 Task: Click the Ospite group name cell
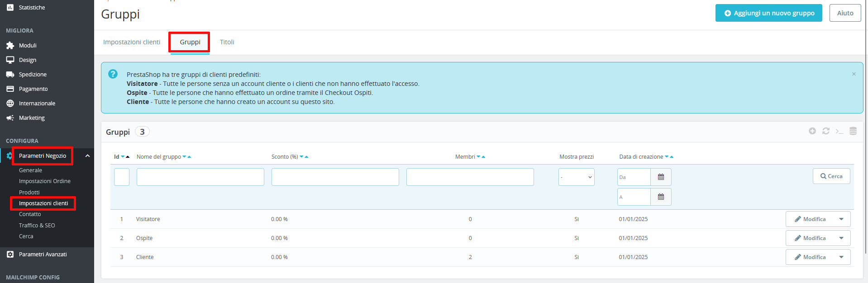click(x=144, y=238)
